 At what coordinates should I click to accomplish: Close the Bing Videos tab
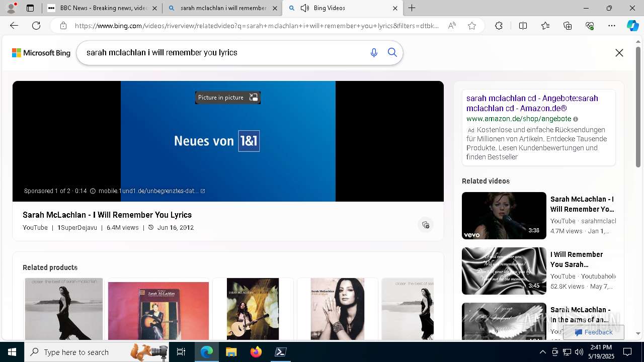click(395, 8)
